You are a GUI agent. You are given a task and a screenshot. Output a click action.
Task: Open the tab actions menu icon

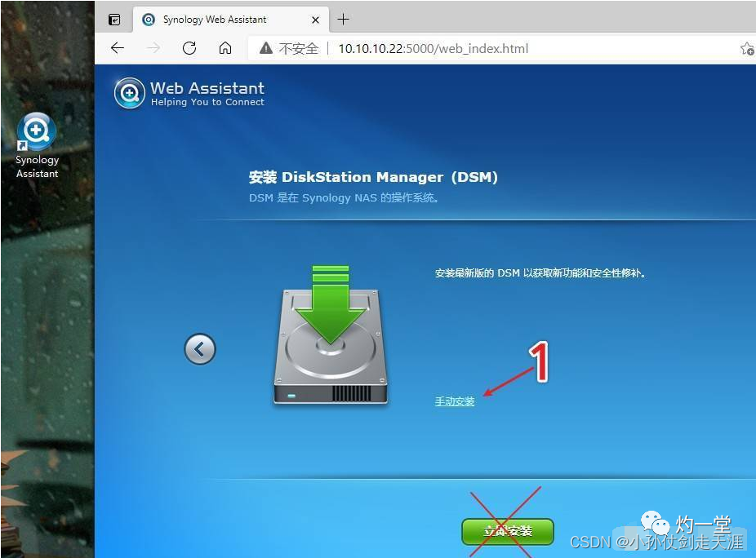coord(114,20)
